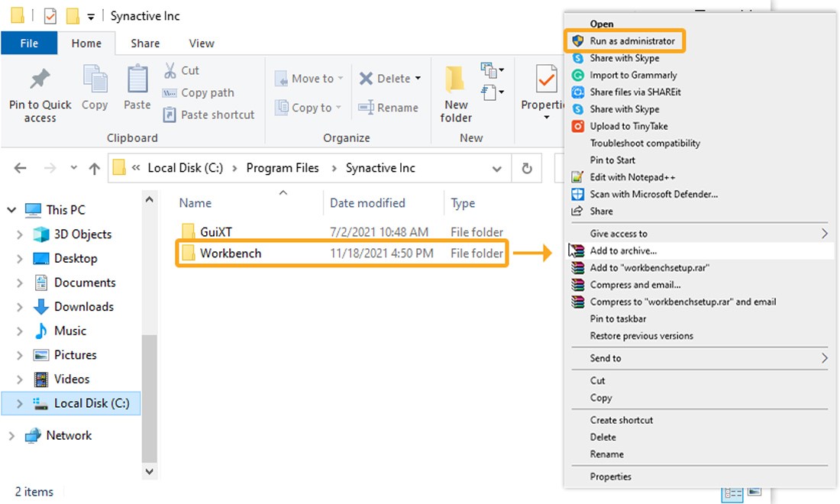Open the address bar history dropdown
Screen dimensions: 840x504
(497, 169)
